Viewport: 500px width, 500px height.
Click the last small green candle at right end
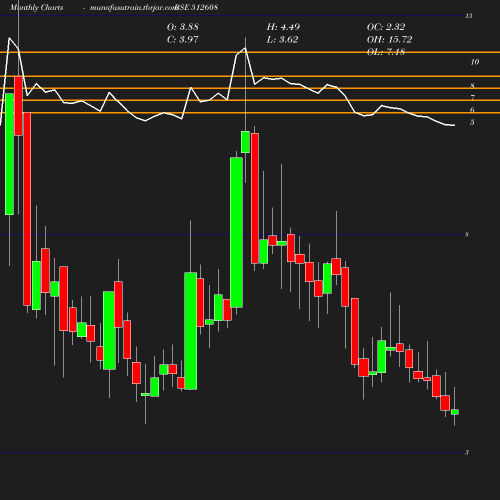[455, 412]
